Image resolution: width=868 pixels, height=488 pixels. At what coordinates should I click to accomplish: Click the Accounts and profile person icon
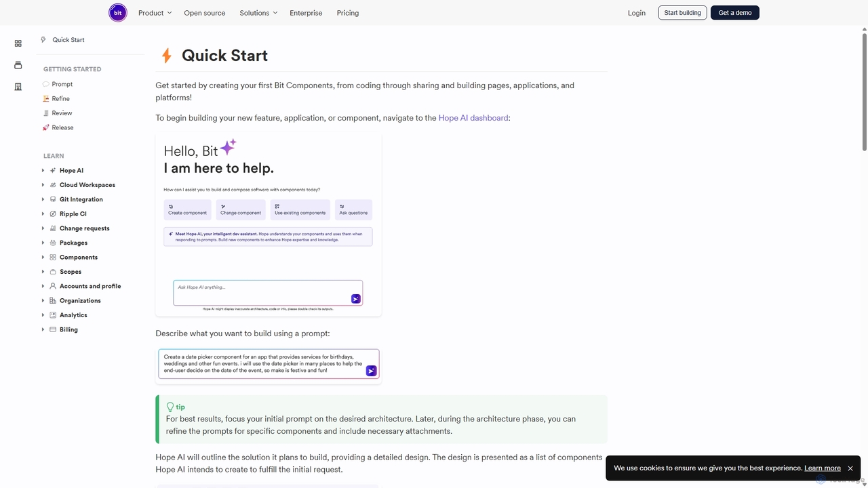point(53,286)
